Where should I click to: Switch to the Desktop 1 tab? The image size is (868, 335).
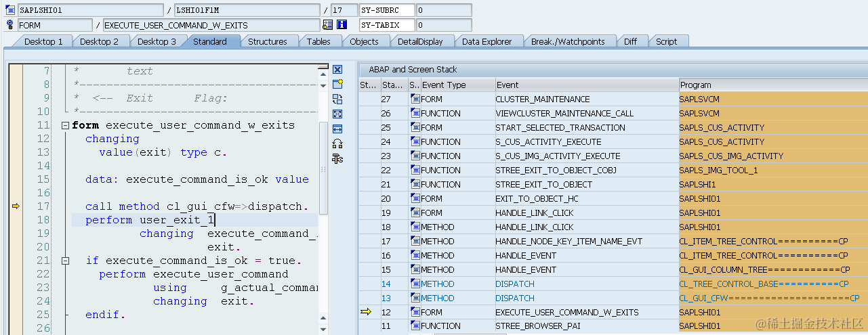pyautogui.click(x=43, y=41)
